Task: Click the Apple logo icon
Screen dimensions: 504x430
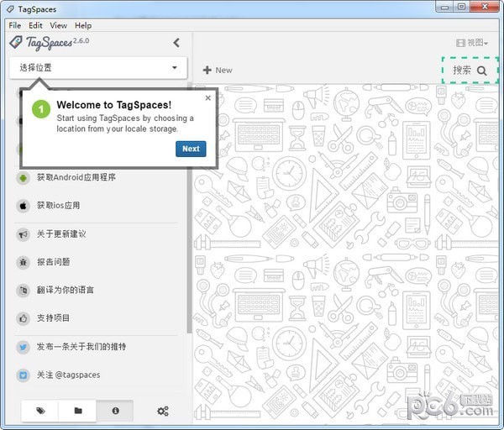Action: 24,206
